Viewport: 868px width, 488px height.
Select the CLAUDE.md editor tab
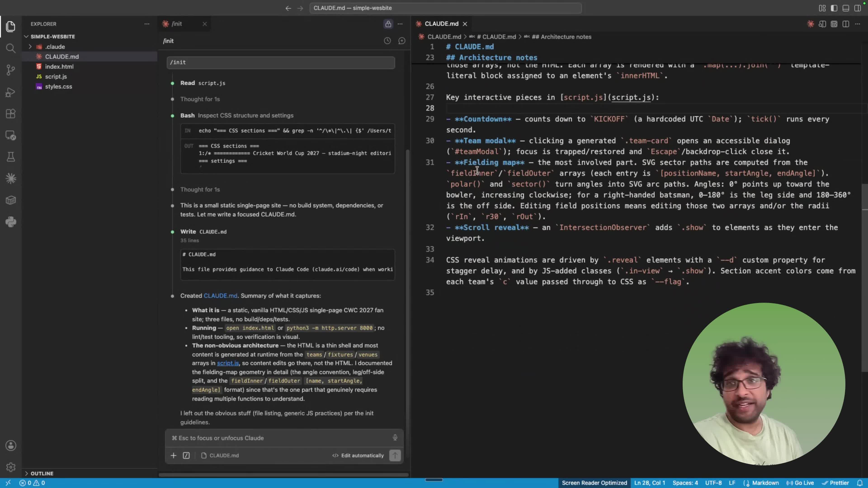(x=441, y=24)
